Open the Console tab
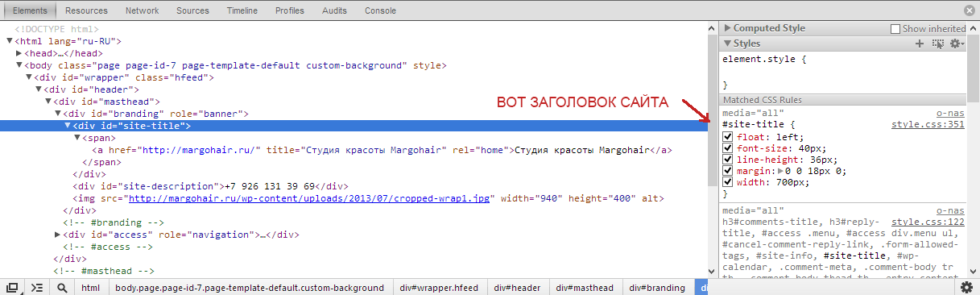The width and height of the screenshot is (980, 295). [380, 10]
